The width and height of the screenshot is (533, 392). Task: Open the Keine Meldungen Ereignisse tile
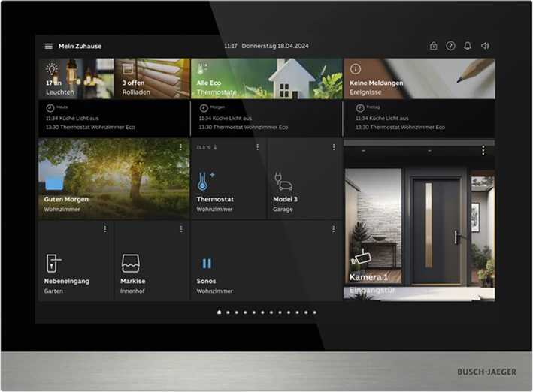419,79
